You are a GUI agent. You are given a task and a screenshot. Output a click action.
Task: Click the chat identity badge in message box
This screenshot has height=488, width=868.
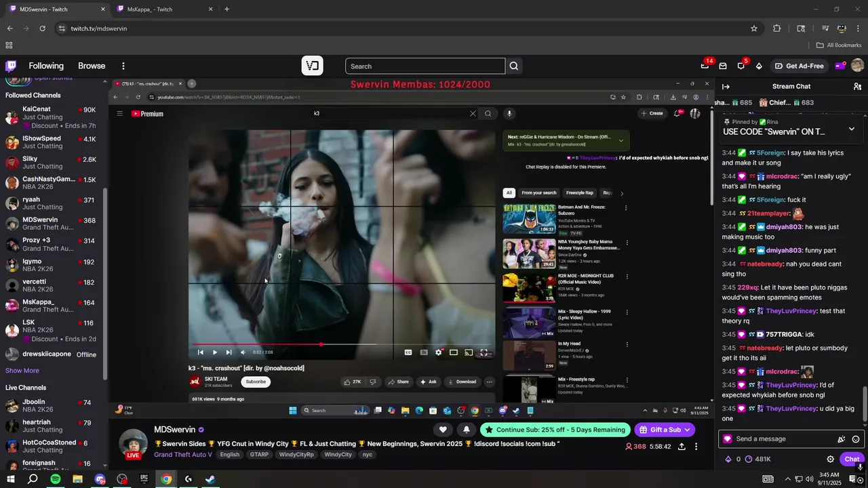point(728,439)
